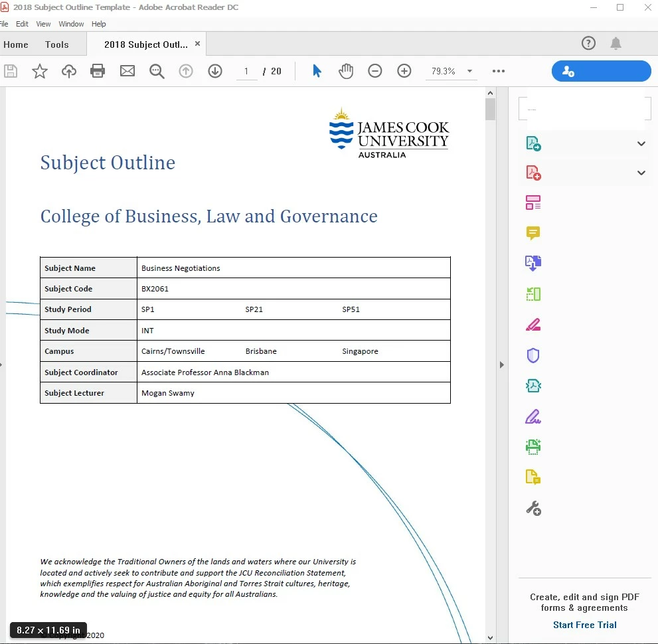
Task: Click scrollbar up arrow
Action: click(x=490, y=93)
